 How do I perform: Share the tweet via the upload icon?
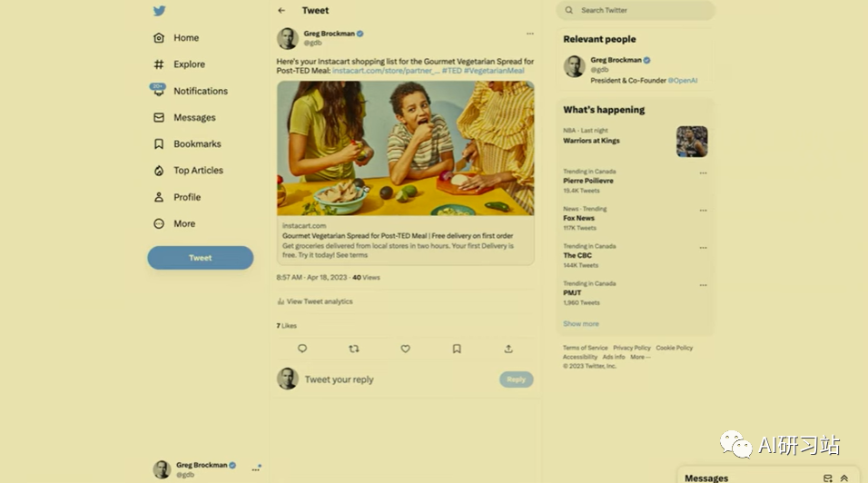point(508,349)
